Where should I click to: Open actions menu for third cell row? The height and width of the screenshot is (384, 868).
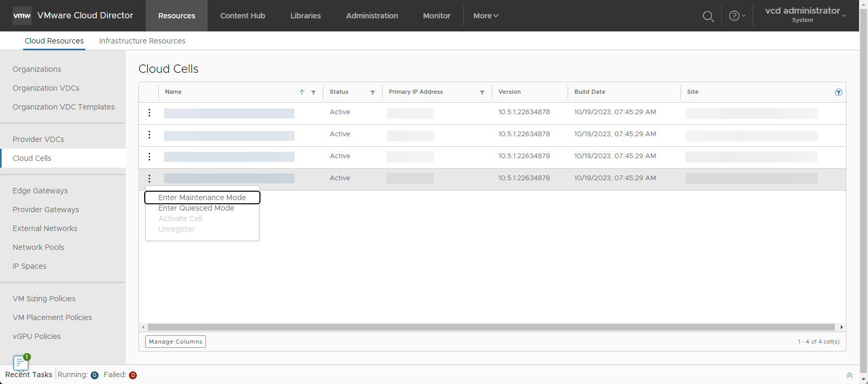(149, 157)
